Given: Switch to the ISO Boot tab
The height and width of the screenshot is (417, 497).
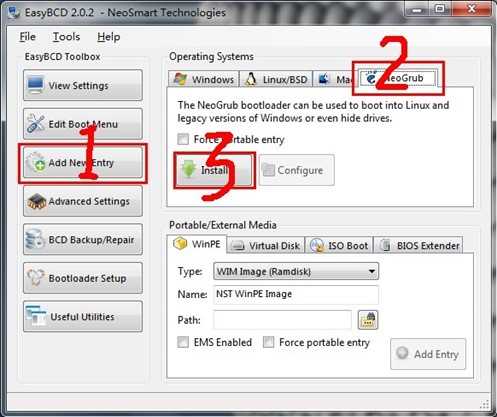Looking at the screenshot, I should 339,245.
